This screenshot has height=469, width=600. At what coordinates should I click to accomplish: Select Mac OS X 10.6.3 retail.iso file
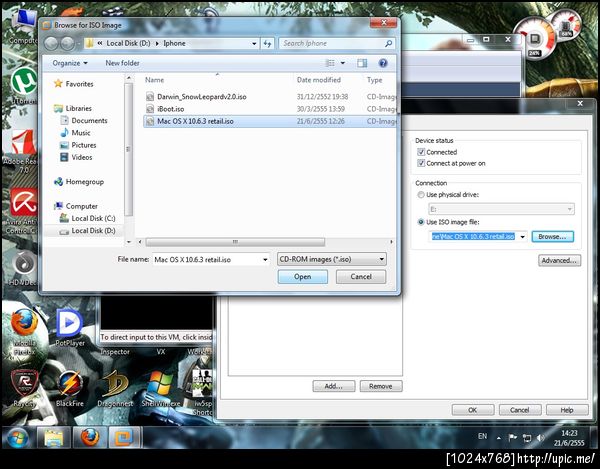pos(270,121)
